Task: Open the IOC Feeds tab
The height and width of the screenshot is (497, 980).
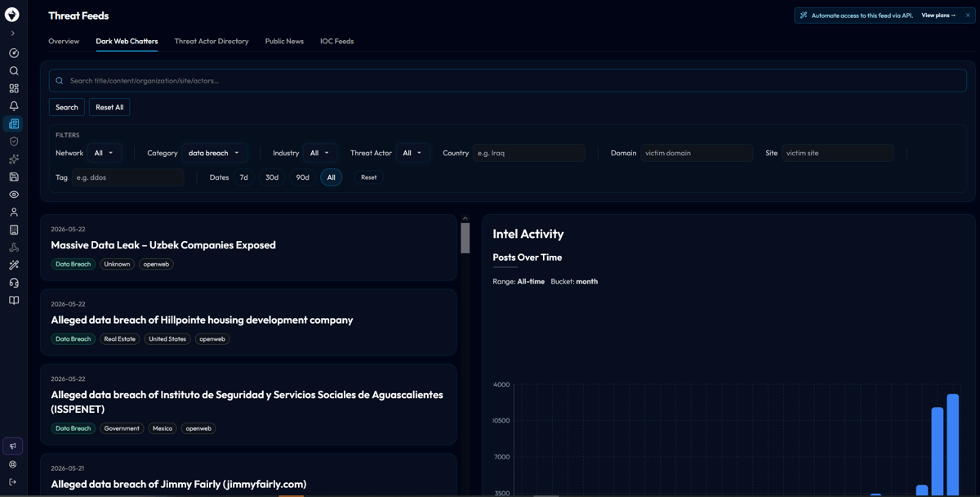Action: tap(336, 41)
